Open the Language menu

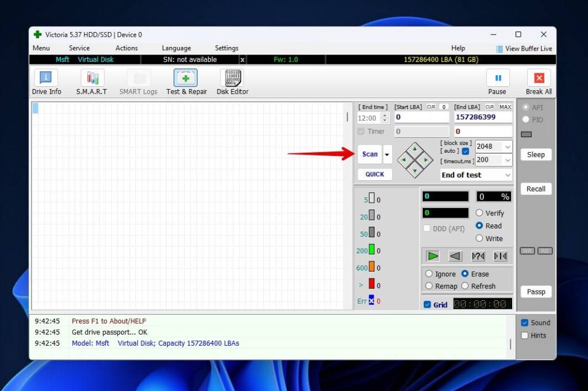(x=176, y=48)
